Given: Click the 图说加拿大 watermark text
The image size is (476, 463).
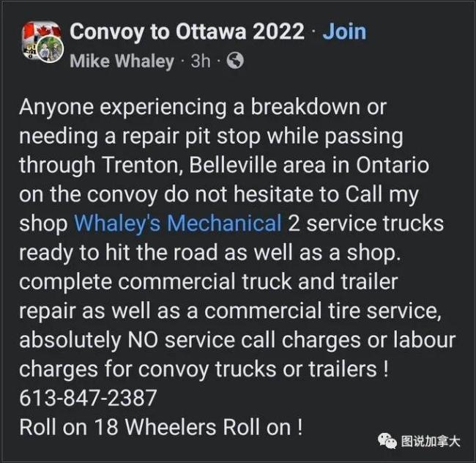Looking at the screenshot, I should [431, 441].
